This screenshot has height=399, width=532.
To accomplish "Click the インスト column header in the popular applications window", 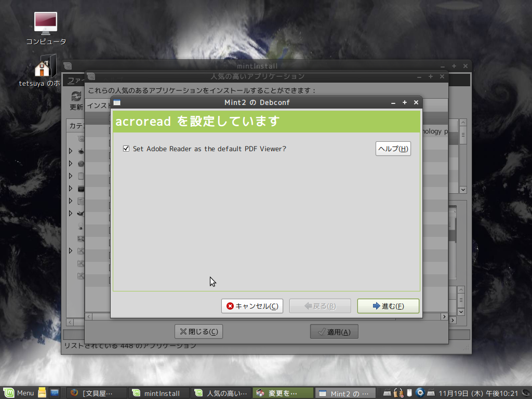I will [x=98, y=105].
